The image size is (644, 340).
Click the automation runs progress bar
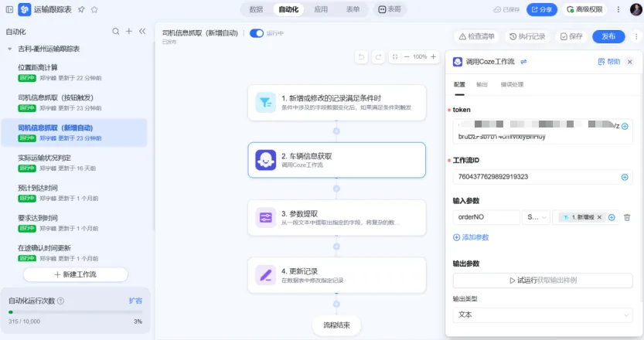(75, 312)
